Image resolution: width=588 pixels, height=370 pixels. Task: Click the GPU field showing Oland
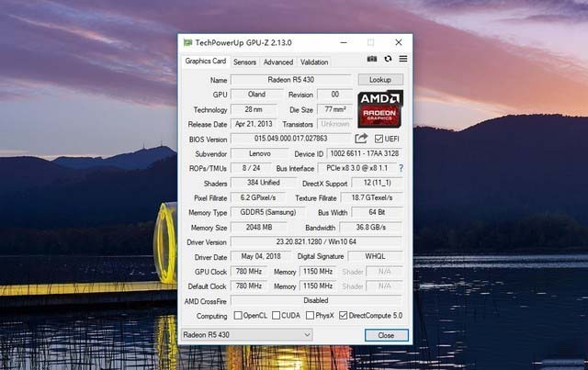257,95
